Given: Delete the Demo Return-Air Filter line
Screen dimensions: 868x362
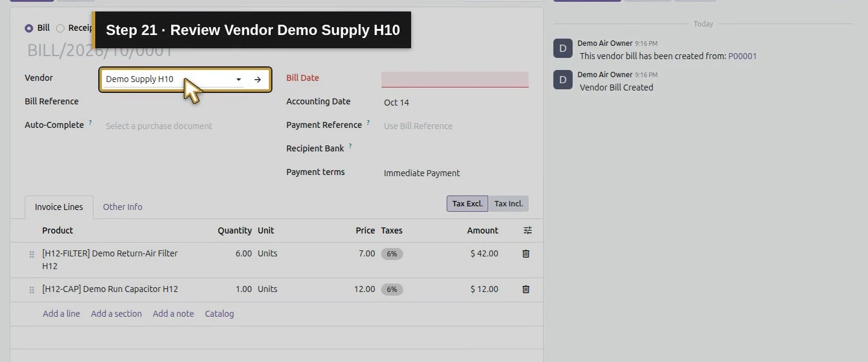Looking at the screenshot, I should [x=526, y=254].
